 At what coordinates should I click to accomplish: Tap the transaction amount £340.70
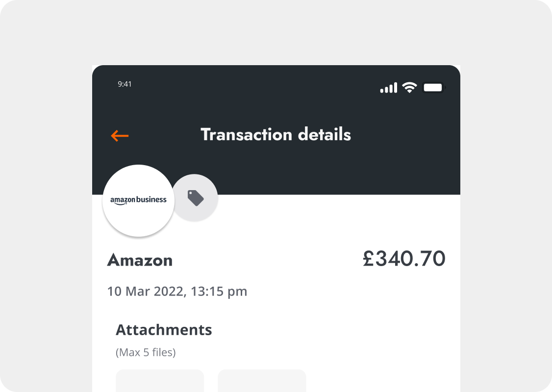(x=404, y=259)
